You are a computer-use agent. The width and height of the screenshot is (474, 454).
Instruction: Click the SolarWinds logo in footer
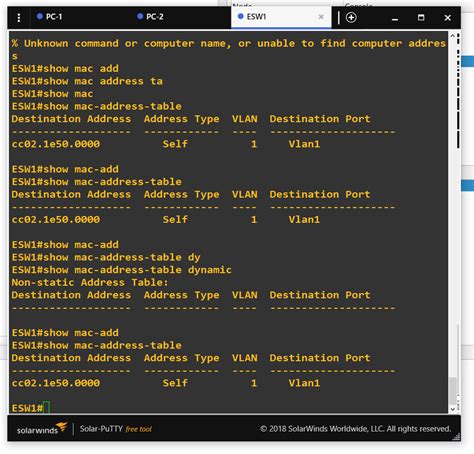point(42,428)
